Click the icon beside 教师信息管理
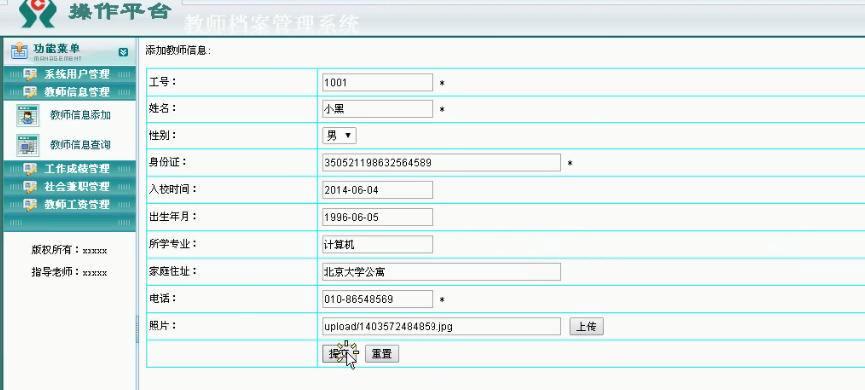 pos(30,92)
